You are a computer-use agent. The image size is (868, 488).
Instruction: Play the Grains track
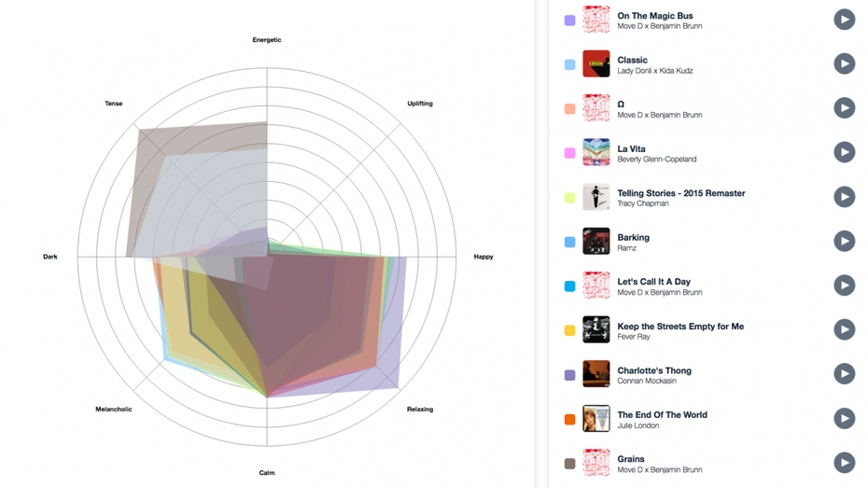844,463
